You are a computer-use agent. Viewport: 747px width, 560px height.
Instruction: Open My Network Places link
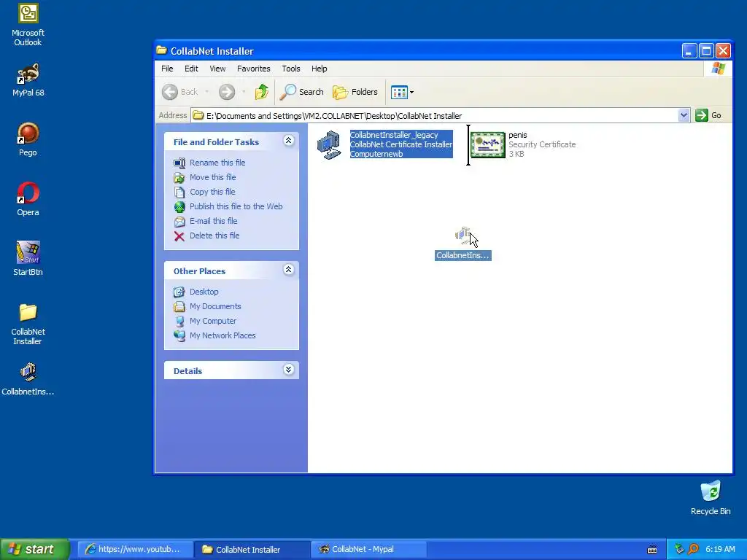tap(222, 335)
